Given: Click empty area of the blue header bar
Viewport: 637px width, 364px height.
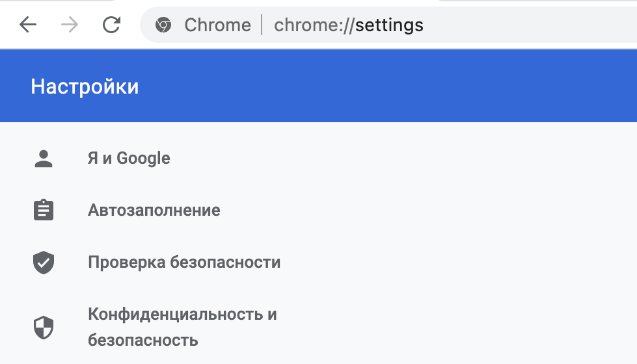Looking at the screenshot, I should point(390,86).
